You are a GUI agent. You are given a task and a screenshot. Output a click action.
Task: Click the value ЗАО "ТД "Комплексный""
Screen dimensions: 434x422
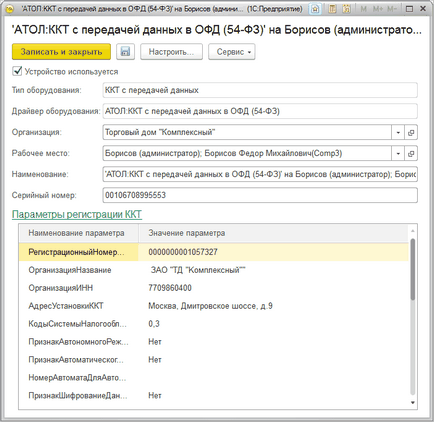coord(198,270)
